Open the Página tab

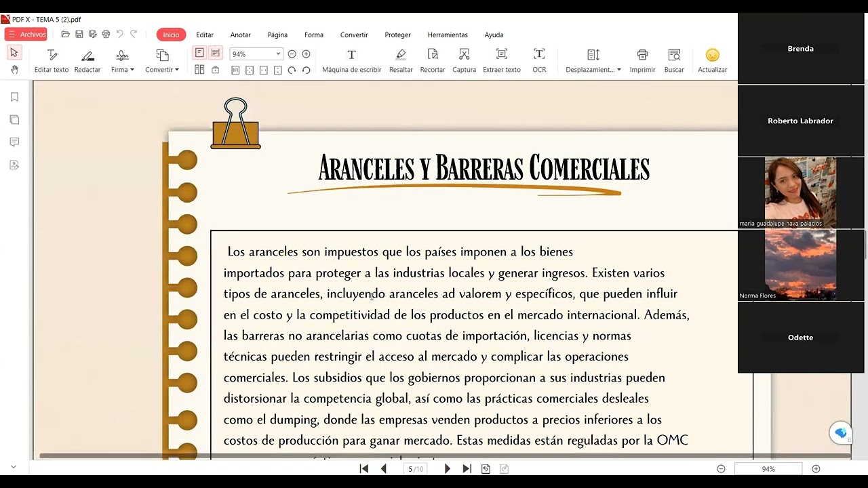pos(277,35)
